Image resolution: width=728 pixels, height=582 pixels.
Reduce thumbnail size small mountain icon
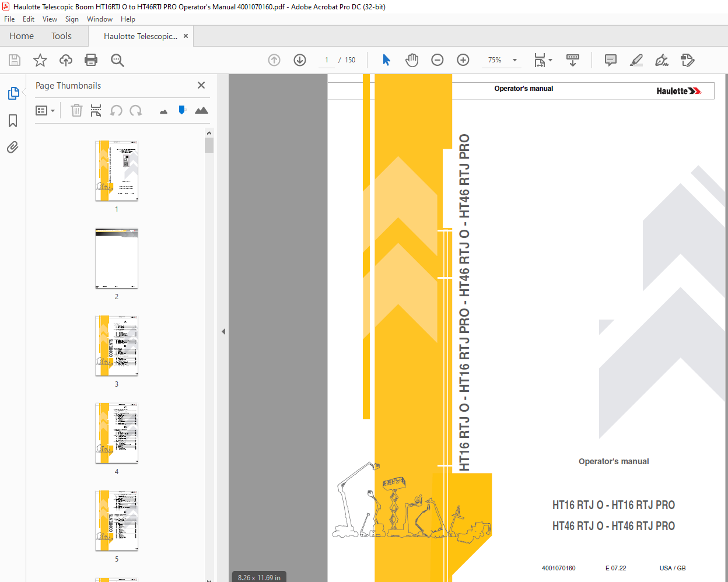coord(163,111)
